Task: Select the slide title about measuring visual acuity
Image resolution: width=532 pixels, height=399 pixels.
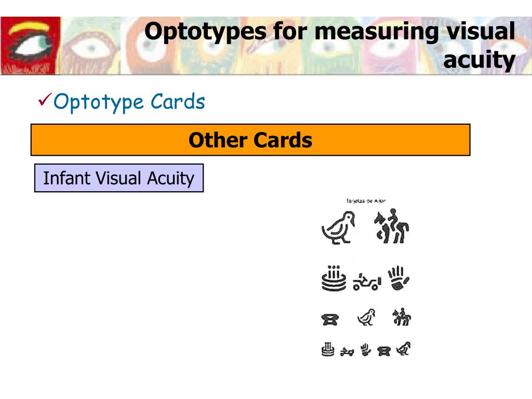Action: click(x=330, y=46)
